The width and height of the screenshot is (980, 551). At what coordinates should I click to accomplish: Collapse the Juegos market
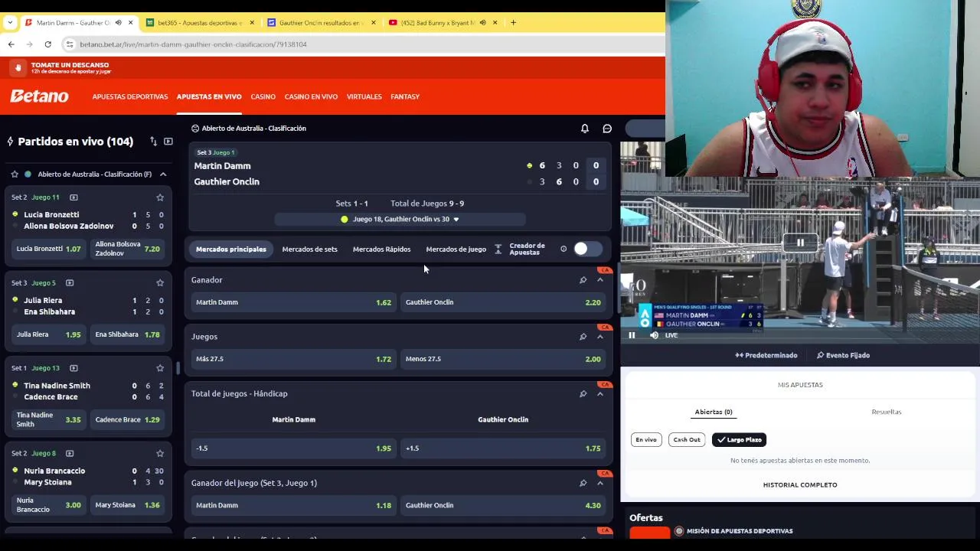600,337
